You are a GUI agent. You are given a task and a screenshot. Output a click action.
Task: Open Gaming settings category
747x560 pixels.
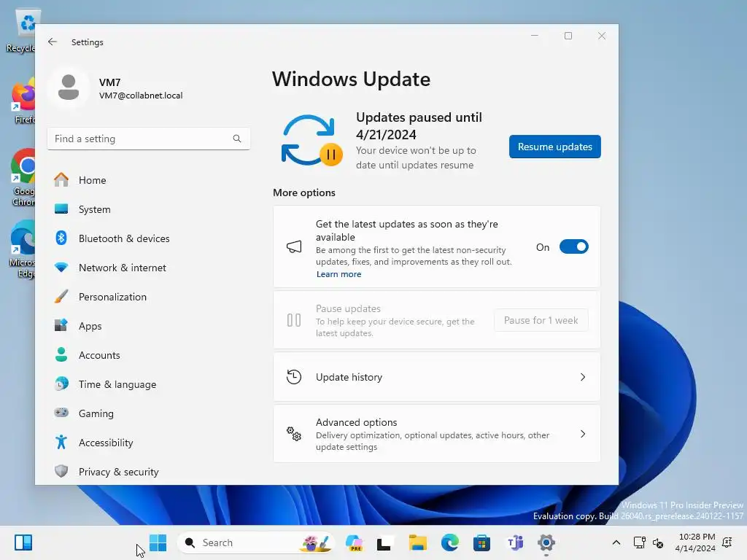[x=149, y=413]
